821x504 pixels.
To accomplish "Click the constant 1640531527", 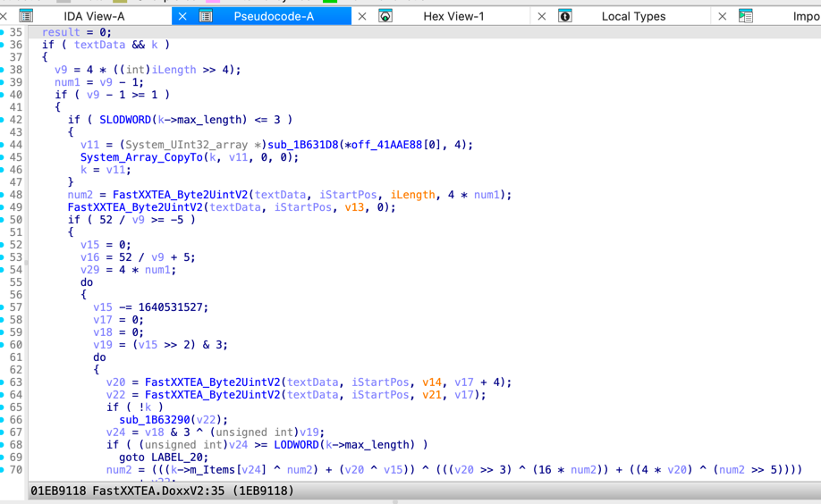I will [x=170, y=307].
